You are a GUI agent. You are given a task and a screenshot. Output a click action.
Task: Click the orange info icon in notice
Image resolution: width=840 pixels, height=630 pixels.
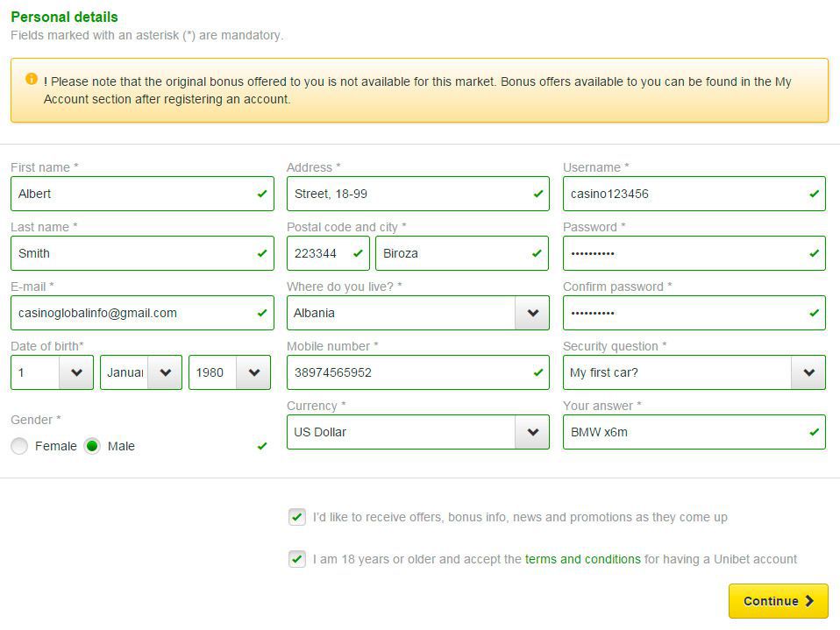pyautogui.click(x=32, y=79)
